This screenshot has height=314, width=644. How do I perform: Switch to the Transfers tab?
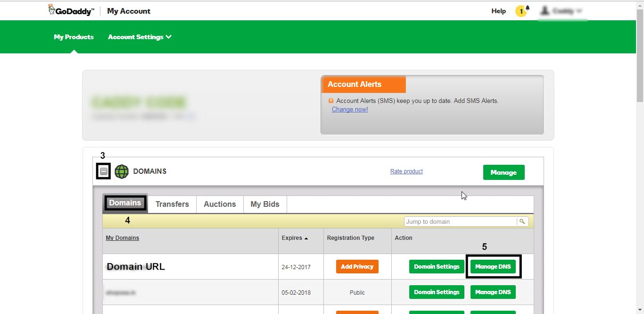pos(172,204)
